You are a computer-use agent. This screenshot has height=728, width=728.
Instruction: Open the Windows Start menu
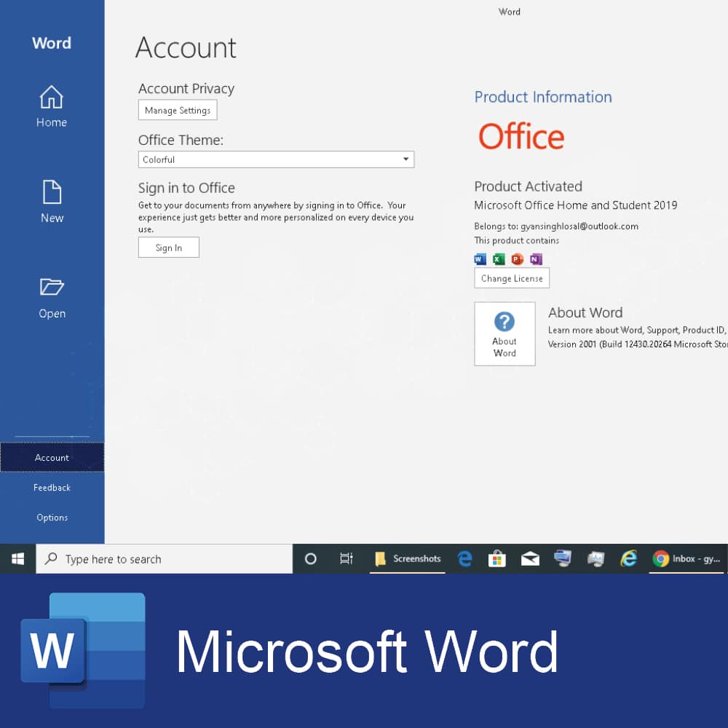point(17,558)
